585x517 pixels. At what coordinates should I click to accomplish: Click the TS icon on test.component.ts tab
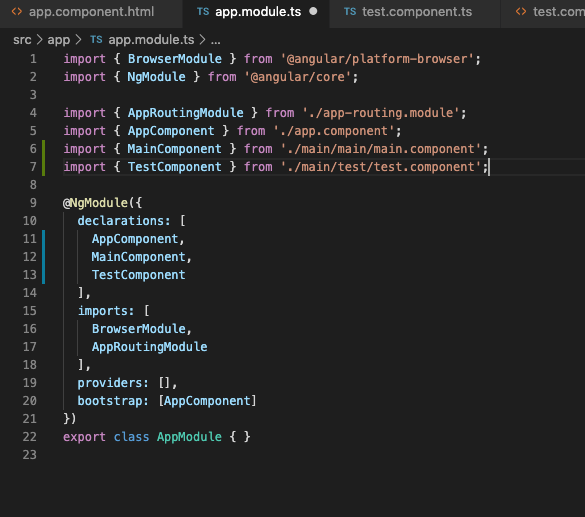(350, 12)
